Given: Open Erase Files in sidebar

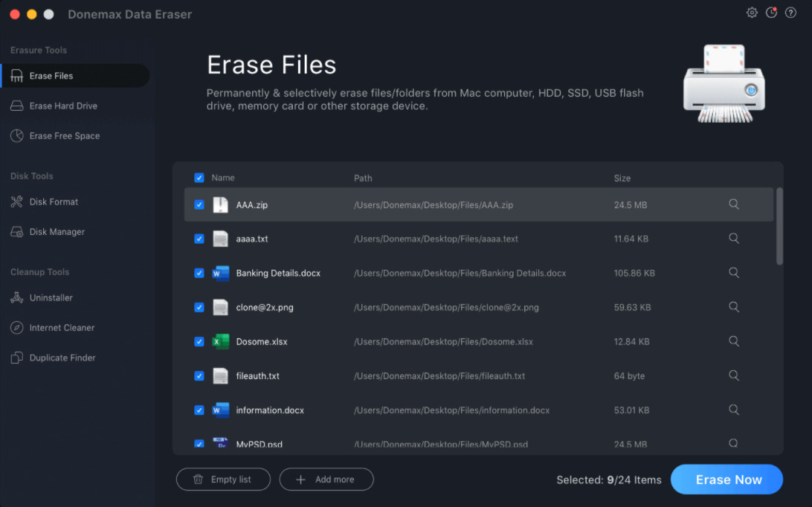Looking at the screenshot, I should (75, 76).
